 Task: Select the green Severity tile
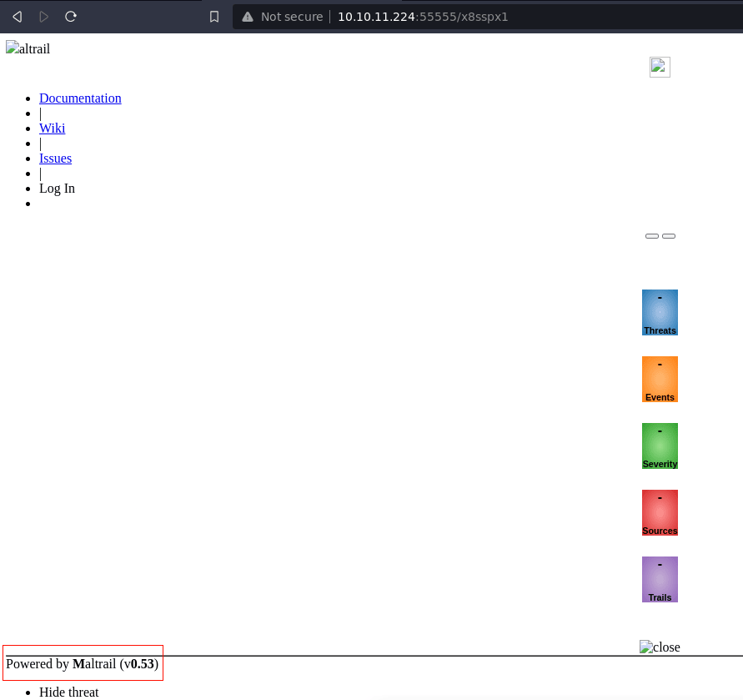(x=660, y=446)
